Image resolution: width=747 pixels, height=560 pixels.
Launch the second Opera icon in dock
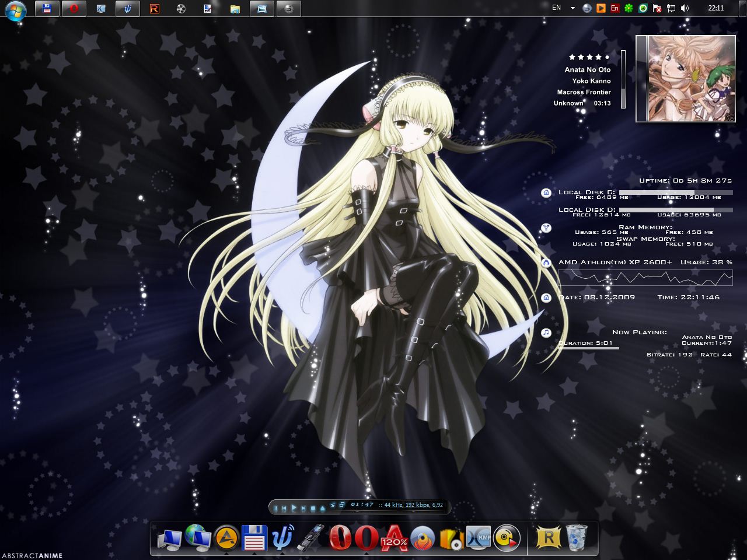coord(367,538)
